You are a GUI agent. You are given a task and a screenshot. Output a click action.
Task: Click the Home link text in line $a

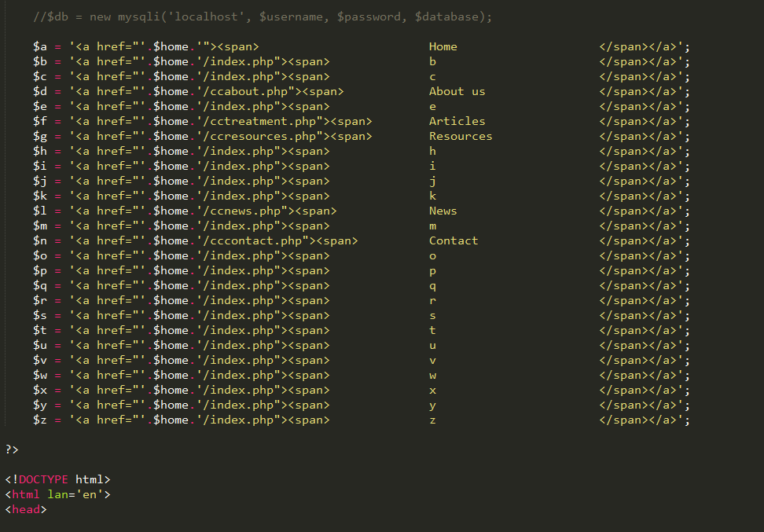(x=442, y=46)
